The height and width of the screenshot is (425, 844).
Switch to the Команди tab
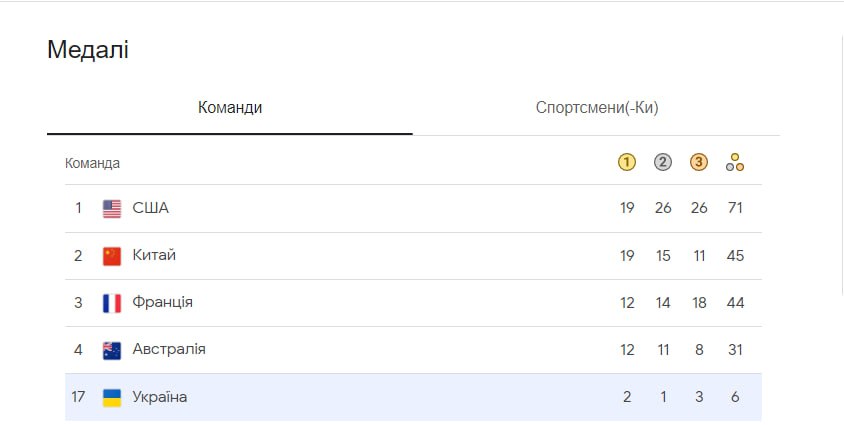230,108
